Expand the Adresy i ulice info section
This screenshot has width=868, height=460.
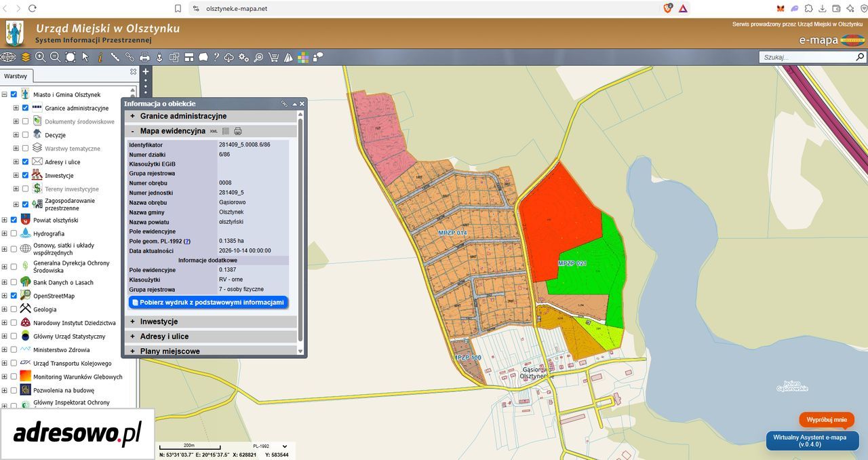[211, 337]
